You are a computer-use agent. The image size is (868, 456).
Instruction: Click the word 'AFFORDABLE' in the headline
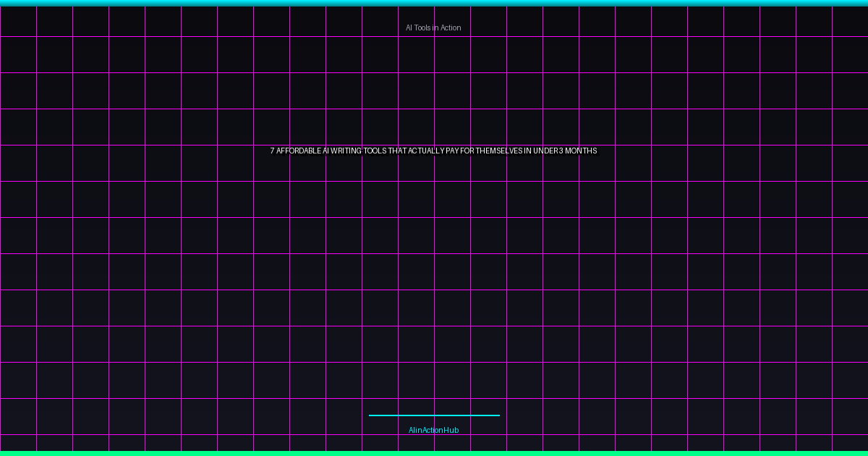299,151
